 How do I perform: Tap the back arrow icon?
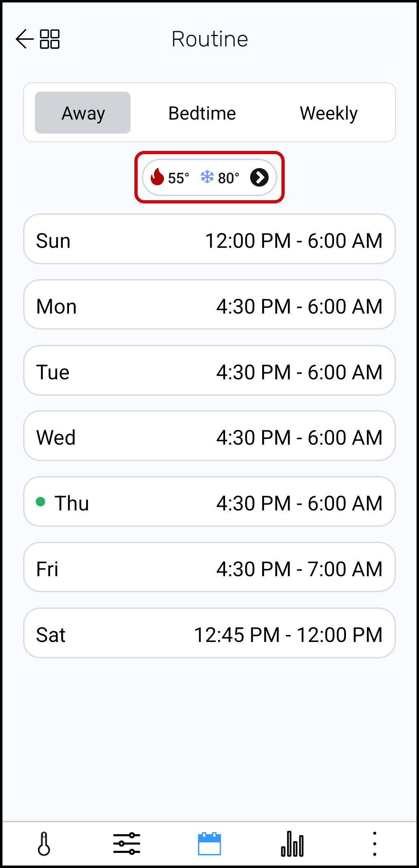click(x=24, y=39)
